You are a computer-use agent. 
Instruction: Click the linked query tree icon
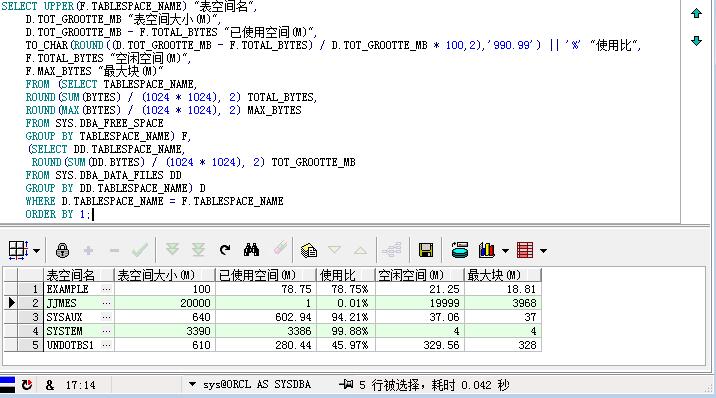392,250
